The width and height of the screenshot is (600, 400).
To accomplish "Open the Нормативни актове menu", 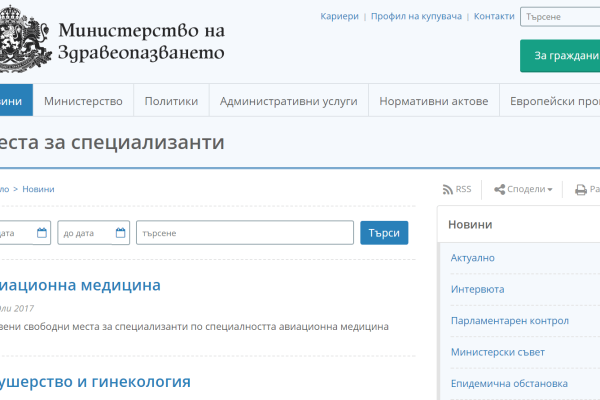I will (x=434, y=101).
